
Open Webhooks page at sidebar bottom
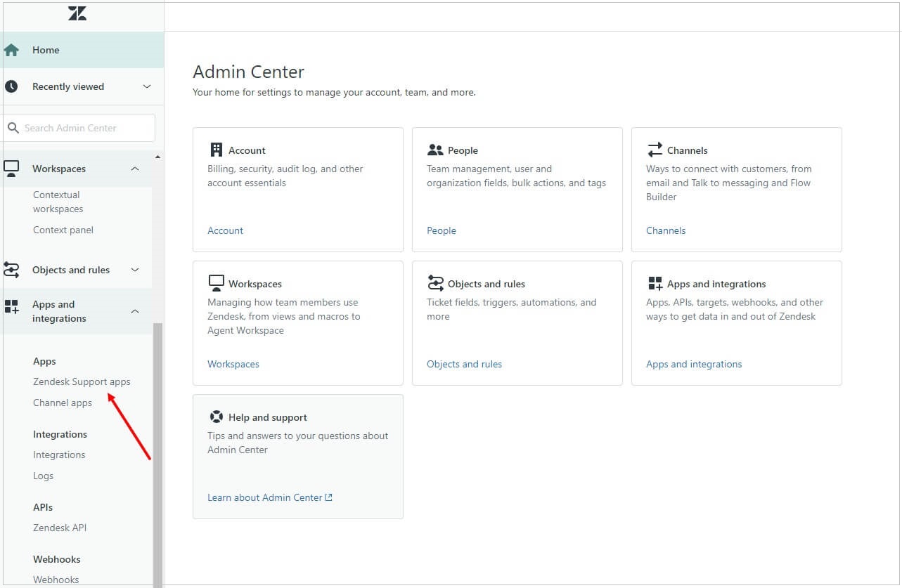tap(56, 580)
